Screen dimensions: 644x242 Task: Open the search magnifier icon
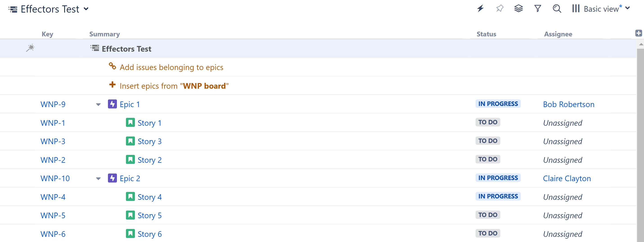557,9
